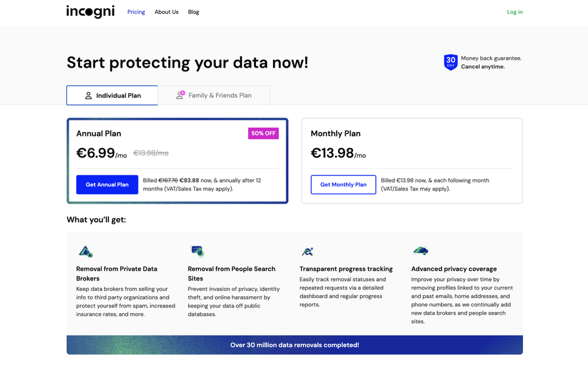Image resolution: width=588 pixels, height=373 pixels.
Task: Click the 30 day money back shield icon
Action: 450,62
